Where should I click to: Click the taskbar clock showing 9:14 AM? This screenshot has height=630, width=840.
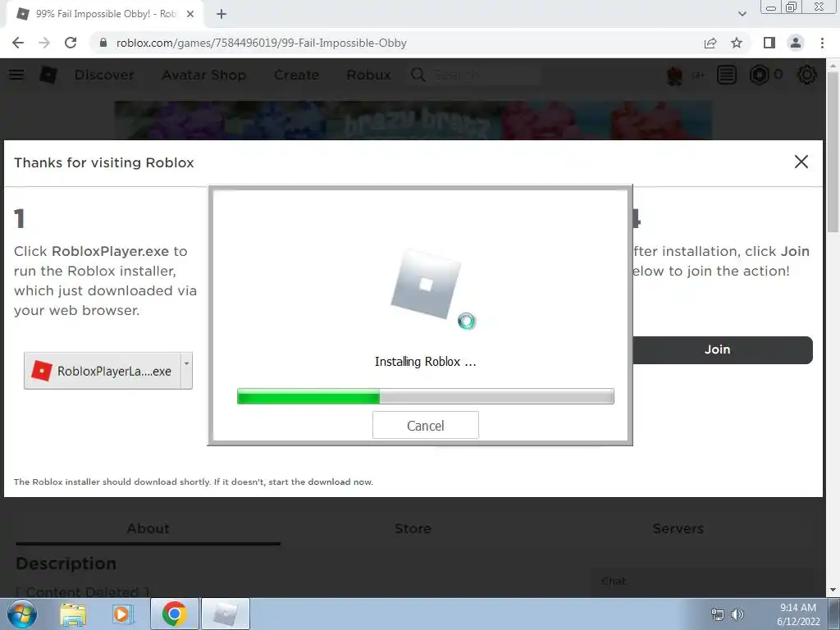[x=798, y=614]
